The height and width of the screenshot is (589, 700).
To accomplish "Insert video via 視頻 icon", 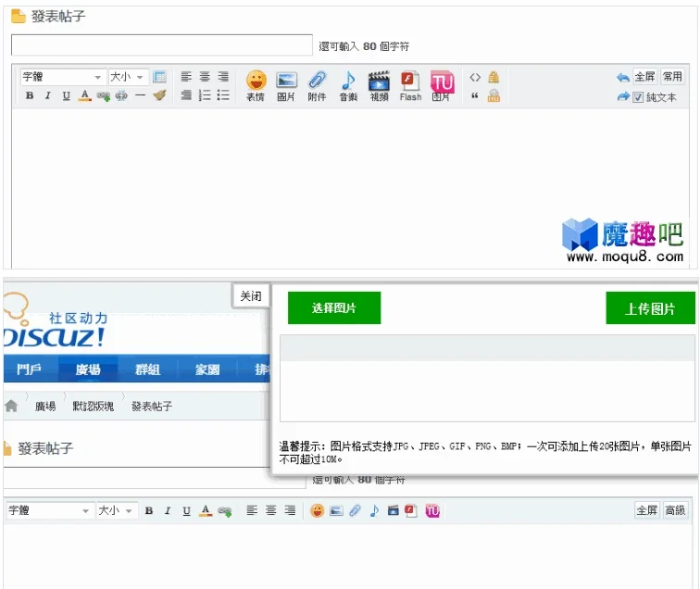I will [379, 86].
